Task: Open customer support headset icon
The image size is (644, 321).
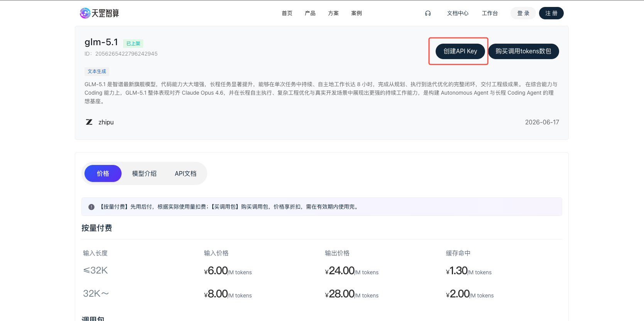Action: (x=428, y=13)
